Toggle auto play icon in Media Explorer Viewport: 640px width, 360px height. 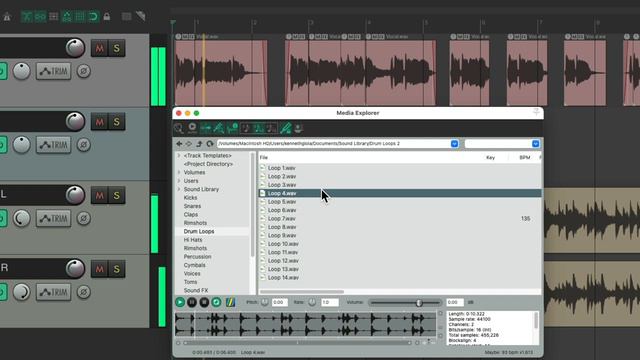tap(192, 128)
